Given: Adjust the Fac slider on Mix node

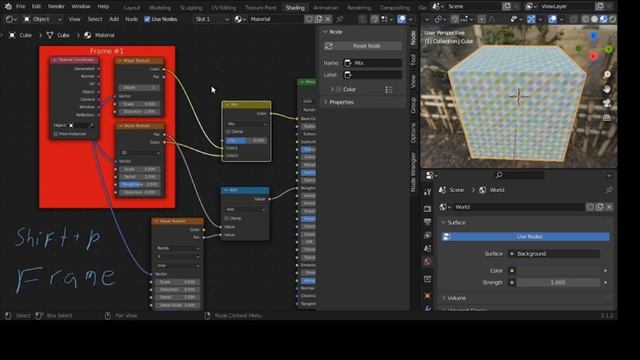Looking at the screenshot, I should click(x=247, y=140).
